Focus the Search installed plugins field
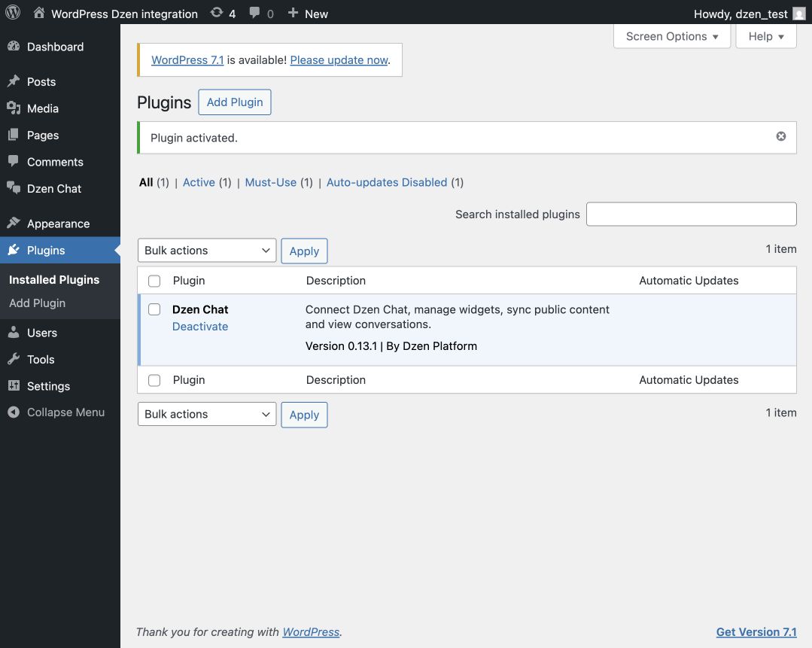The image size is (812, 648). tap(691, 214)
